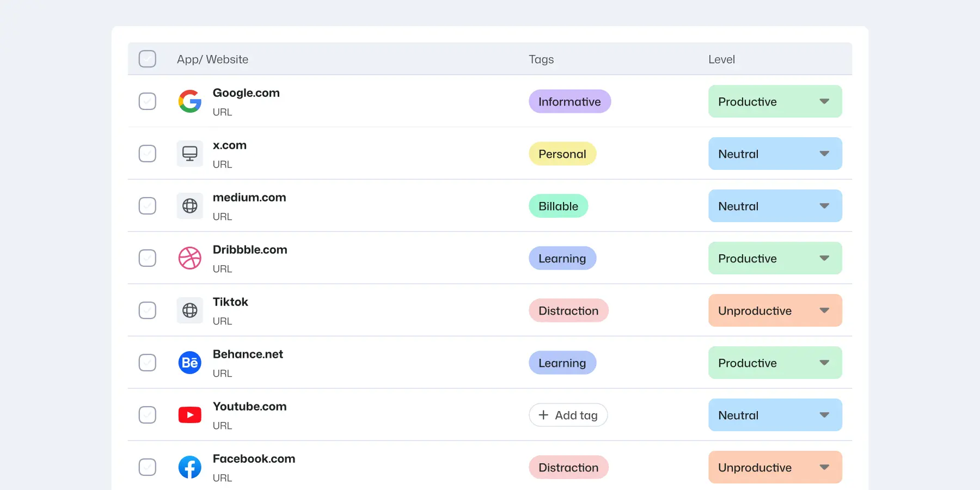
Task: Click the Dribbble basketball icon
Action: 190,258
